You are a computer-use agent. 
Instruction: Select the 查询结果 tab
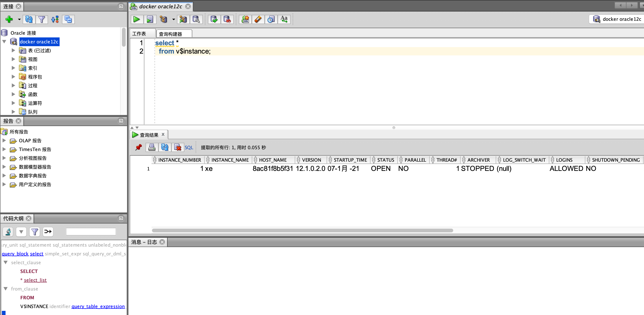tap(149, 135)
